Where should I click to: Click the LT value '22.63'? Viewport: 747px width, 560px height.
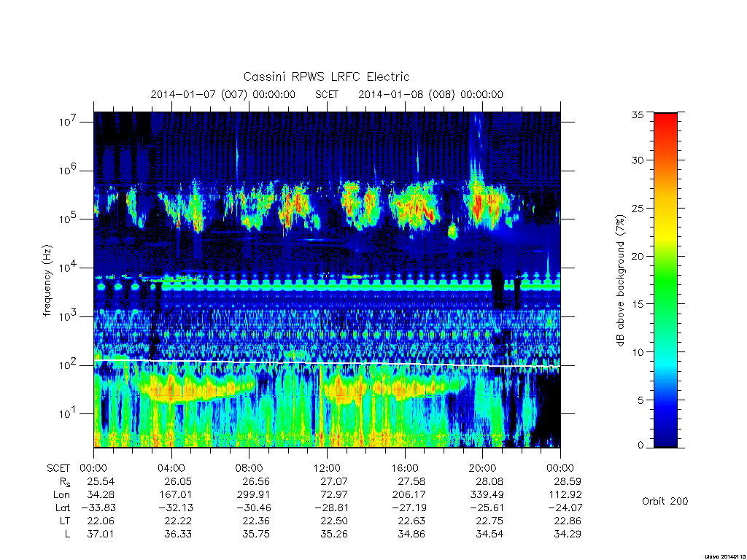pos(411,521)
